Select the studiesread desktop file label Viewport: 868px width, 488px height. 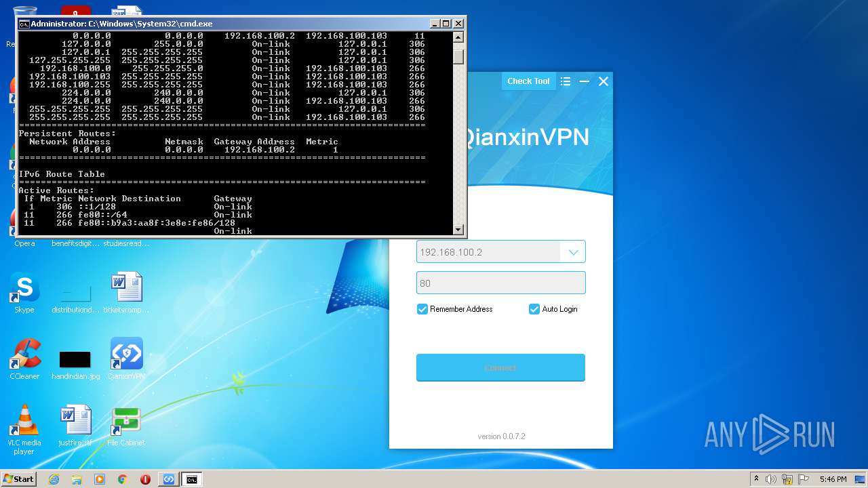[126, 244]
